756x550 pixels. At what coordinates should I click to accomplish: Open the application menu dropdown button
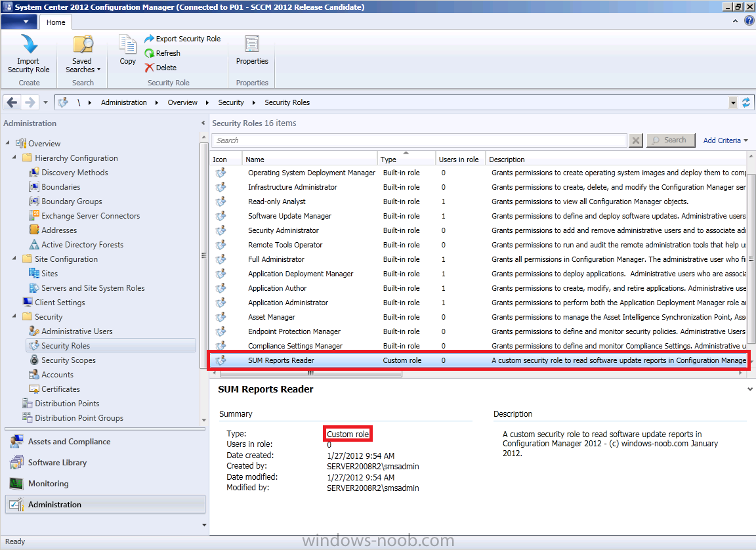pos(19,22)
